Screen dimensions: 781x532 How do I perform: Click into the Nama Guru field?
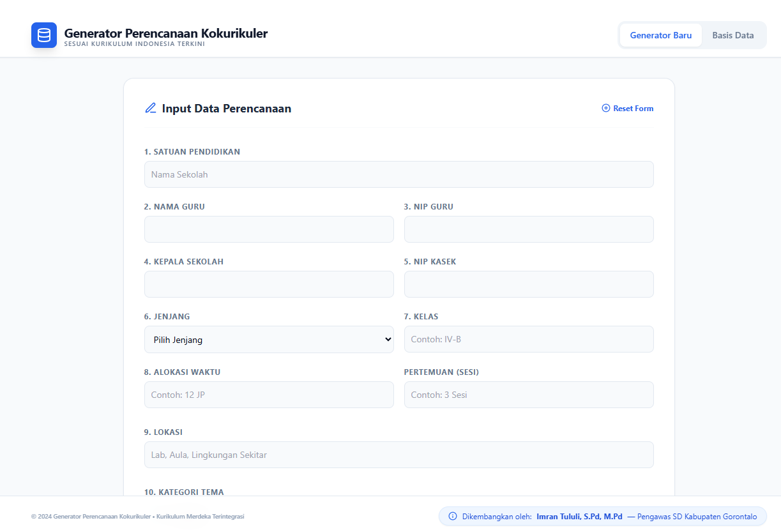coord(269,229)
